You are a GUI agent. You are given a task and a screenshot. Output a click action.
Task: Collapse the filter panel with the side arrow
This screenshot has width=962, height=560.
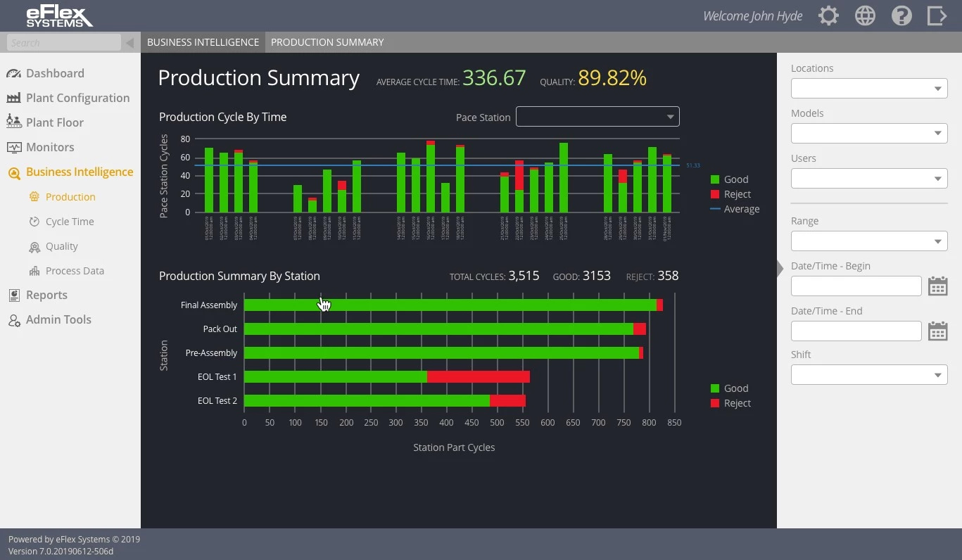tap(778, 268)
